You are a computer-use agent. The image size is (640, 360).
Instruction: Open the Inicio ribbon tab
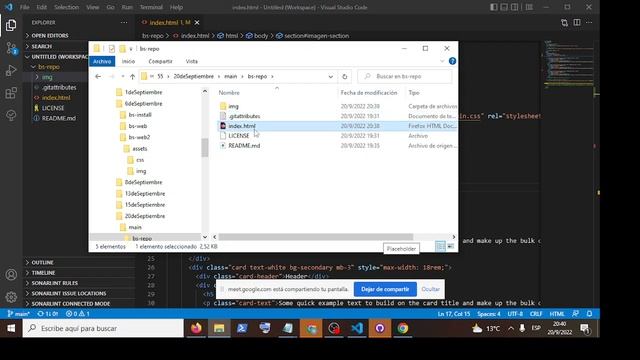128,61
